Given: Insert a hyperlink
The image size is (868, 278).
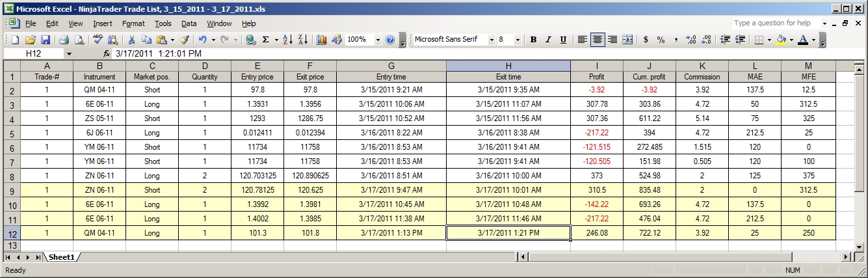Looking at the screenshot, I should pos(251,40).
